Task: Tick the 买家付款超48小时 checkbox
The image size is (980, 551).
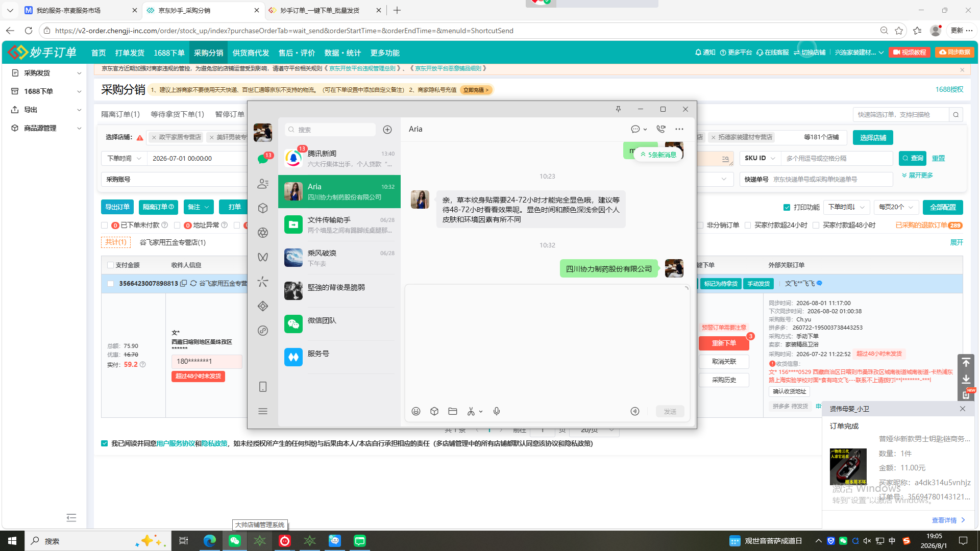Action: click(x=816, y=225)
